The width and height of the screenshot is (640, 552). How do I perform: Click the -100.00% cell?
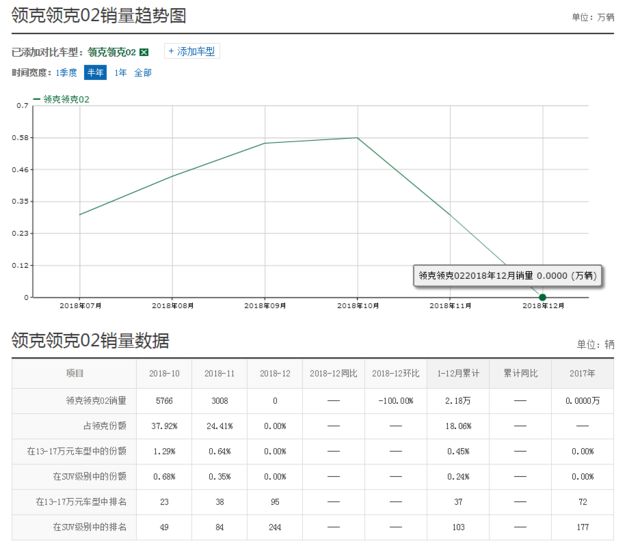pos(396,401)
